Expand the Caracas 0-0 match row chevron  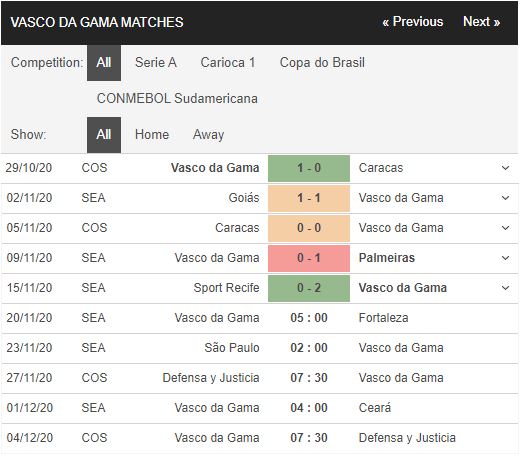505,228
